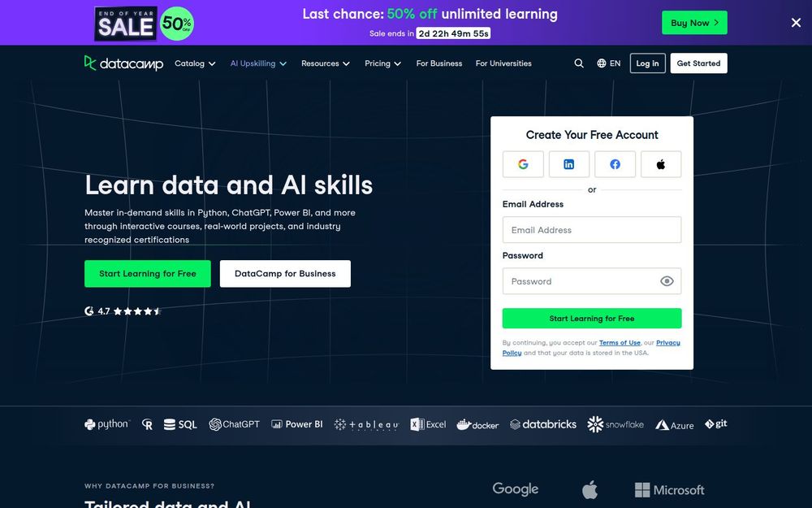Click the "Learn data and AI skills" heading

(x=228, y=185)
